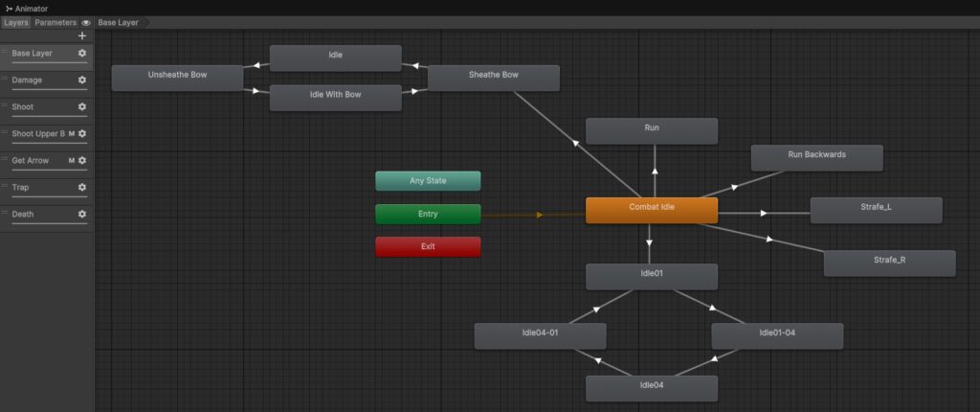Click the Get Arrow mask M indicator
This screenshot has width=980, height=412.
click(x=72, y=161)
